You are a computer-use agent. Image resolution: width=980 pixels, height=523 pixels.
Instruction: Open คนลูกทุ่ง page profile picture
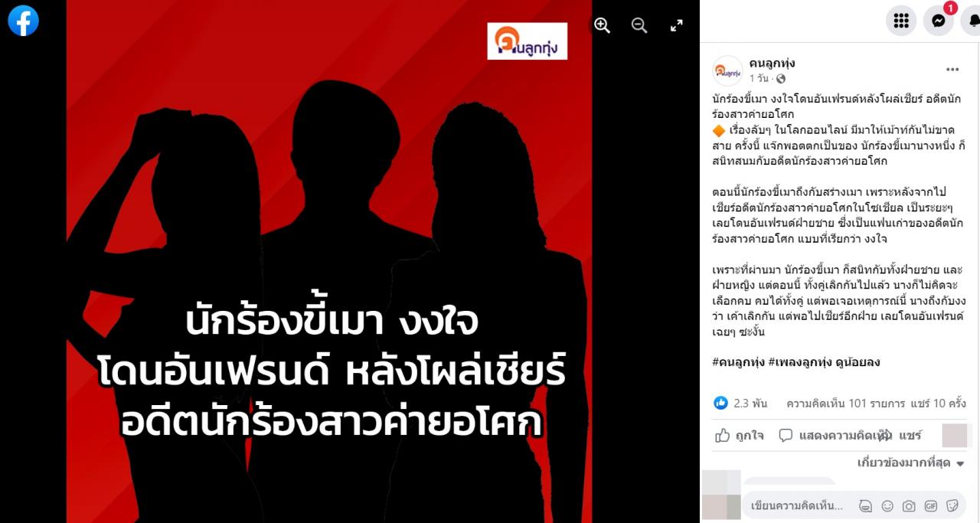pos(727,70)
